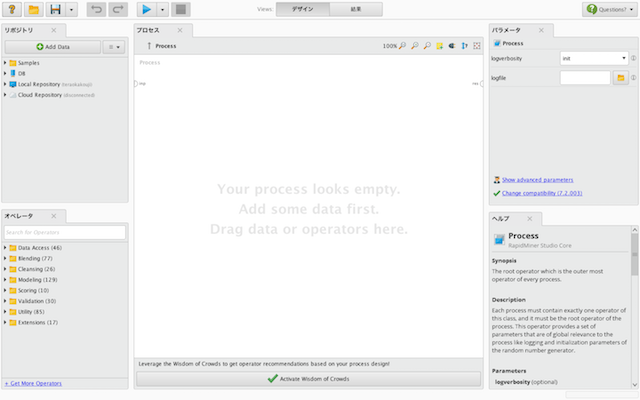This screenshot has width=640, height=400.
Task: Expand the Samples repository folder
Action: coord(5,63)
